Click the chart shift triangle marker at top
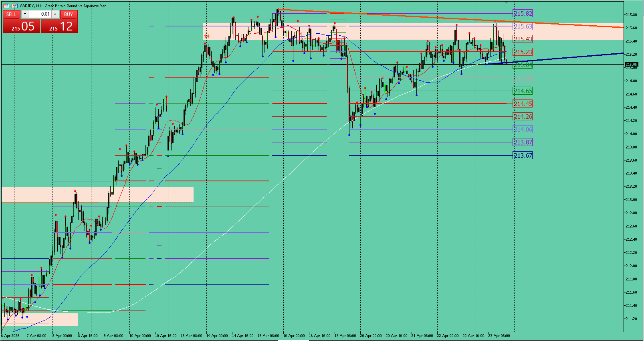 507,2
